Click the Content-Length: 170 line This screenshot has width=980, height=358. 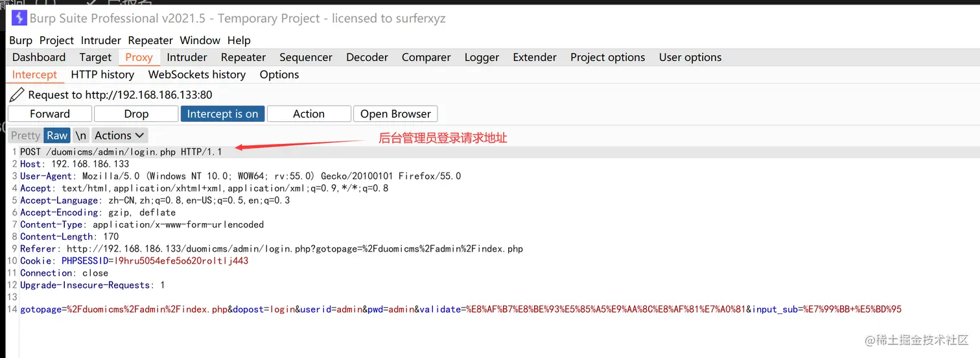click(x=69, y=237)
